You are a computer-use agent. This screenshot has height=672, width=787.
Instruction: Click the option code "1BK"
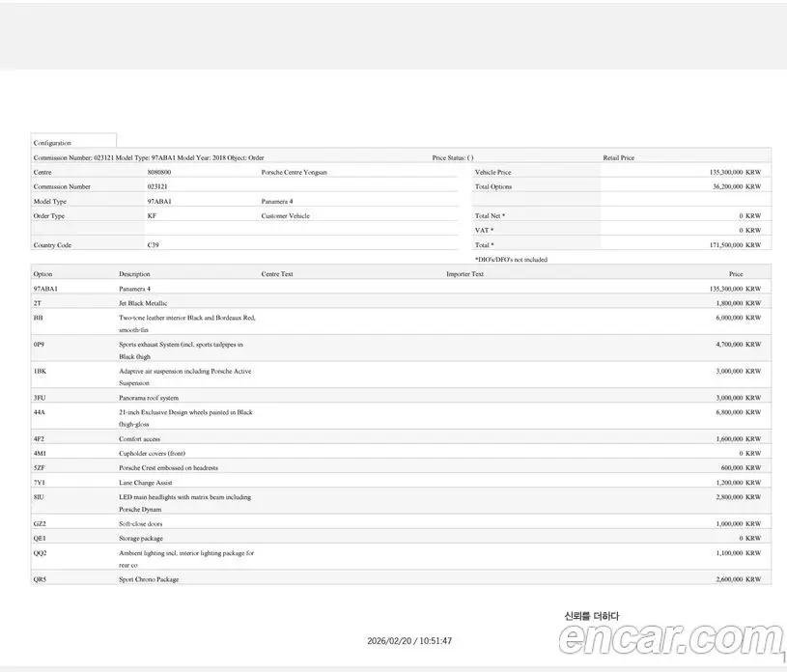40,371
